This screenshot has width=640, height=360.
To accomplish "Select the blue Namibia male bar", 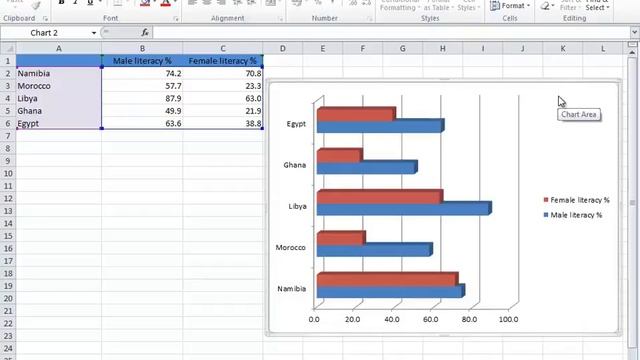I will tap(391, 291).
